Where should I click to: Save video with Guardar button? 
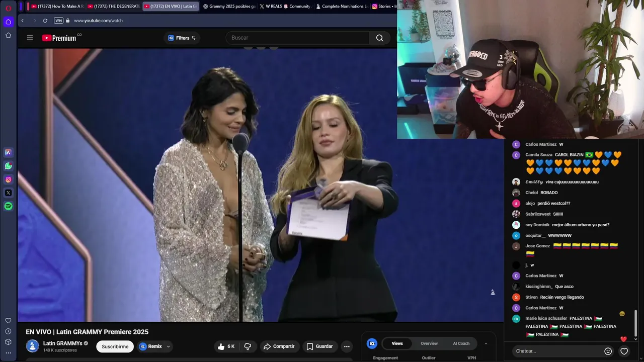click(x=319, y=346)
